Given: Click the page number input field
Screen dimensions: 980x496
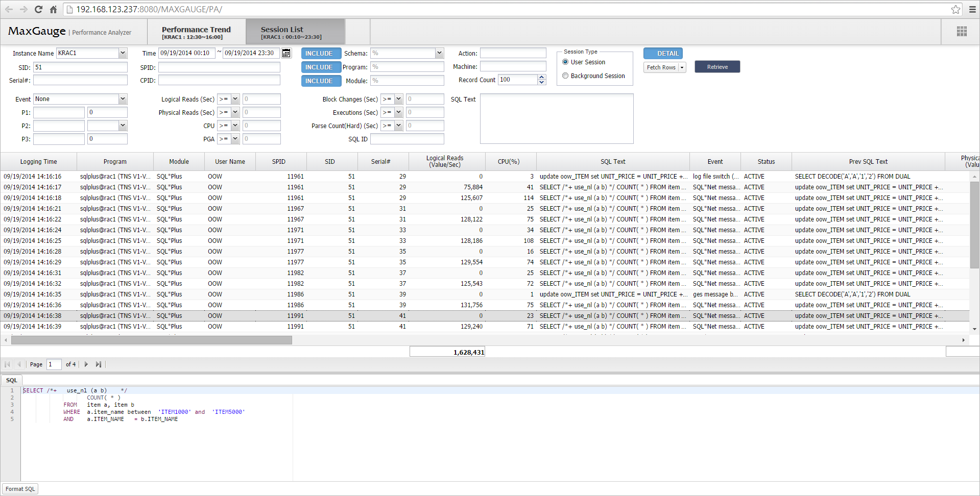Looking at the screenshot, I should click(54, 364).
